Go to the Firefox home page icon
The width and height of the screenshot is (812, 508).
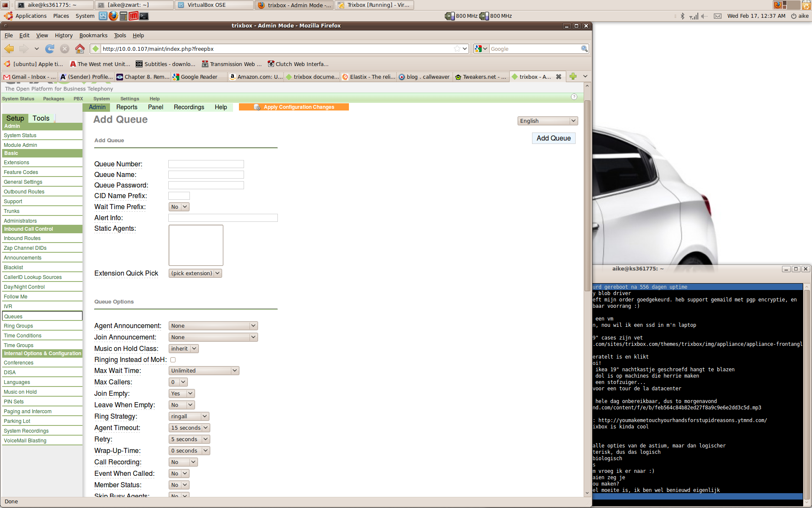80,49
